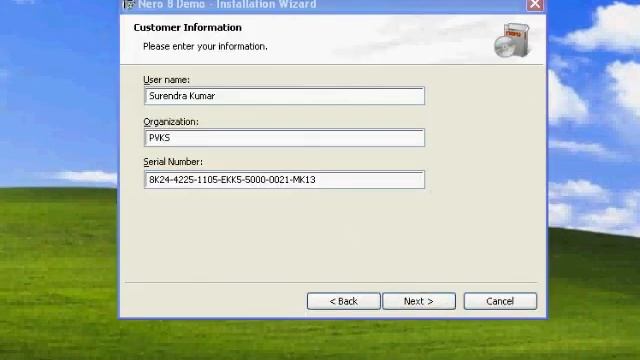Click the installer icon in title bar
Screen dimensions: 640x360
129,4
